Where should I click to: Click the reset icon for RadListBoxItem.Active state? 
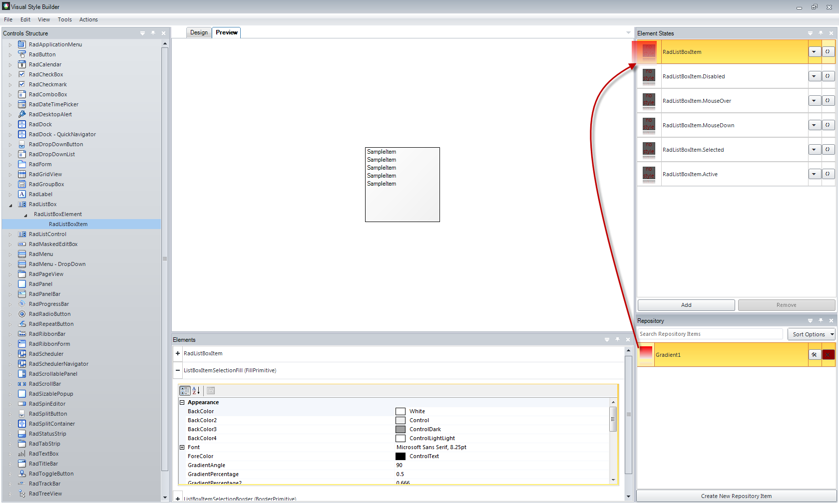[x=828, y=174]
